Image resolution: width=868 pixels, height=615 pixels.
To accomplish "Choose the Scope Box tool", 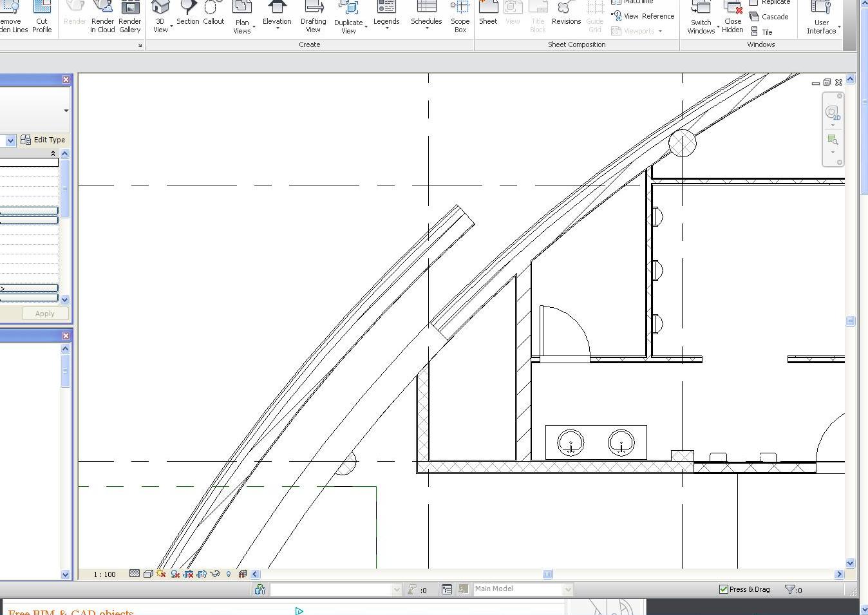I will tap(460, 17).
